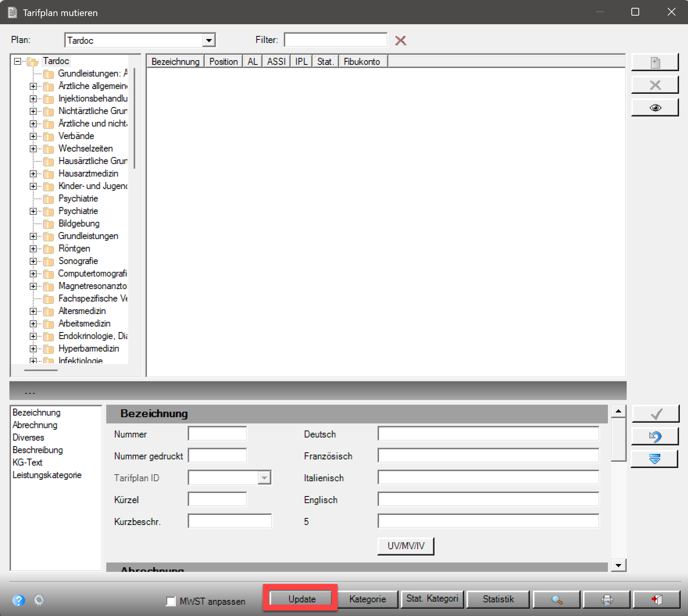The image size is (688, 616).
Task: Focus the Kürzel input field
Action: pyautogui.click(x=217, y=499)
